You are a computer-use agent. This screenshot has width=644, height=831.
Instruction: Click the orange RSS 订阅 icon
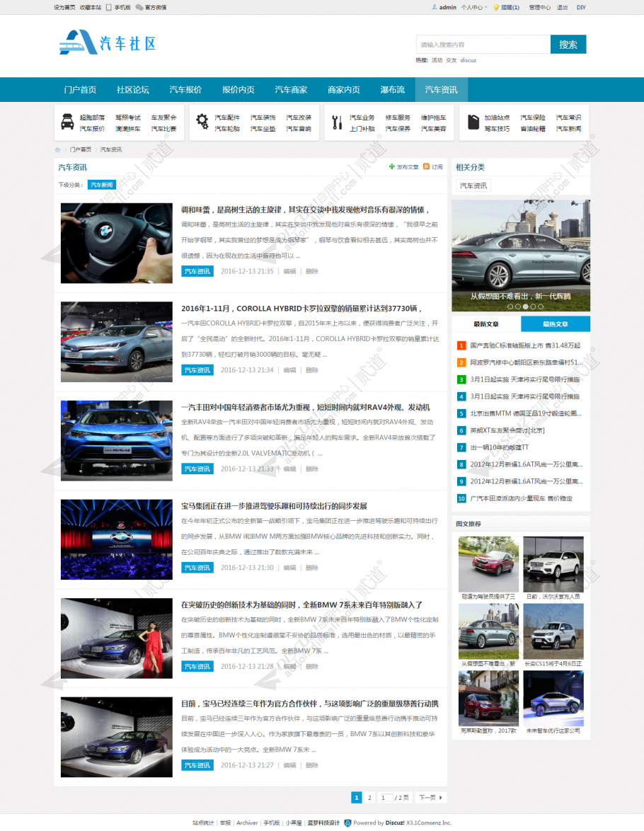pos(426,166)
